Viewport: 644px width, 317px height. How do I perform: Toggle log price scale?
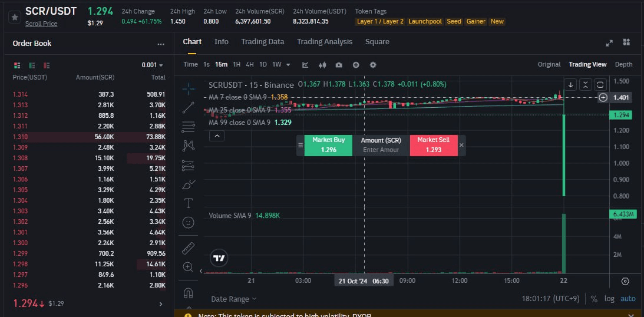point(609,299)
